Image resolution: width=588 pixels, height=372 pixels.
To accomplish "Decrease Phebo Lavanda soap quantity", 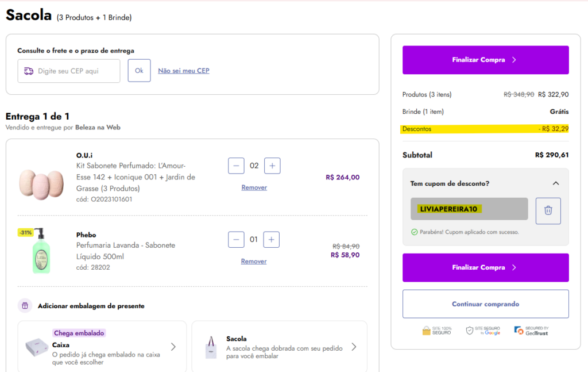I will tap(236, 239).
